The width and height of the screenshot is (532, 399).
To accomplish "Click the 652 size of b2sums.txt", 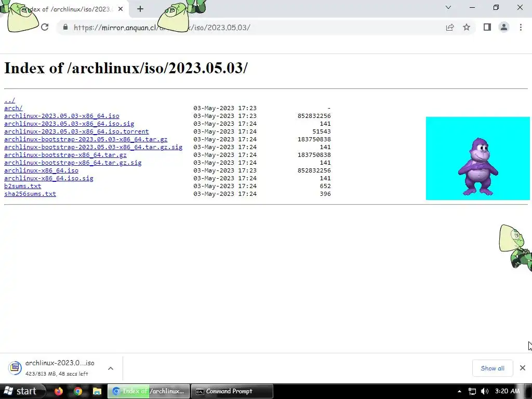I will [x=325, y=186].
